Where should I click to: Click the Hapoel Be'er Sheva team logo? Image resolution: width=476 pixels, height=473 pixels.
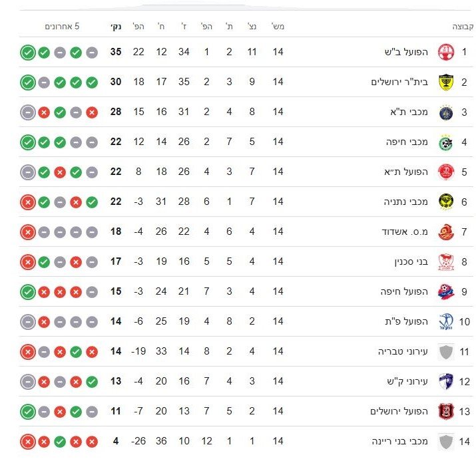pos(445,52)
